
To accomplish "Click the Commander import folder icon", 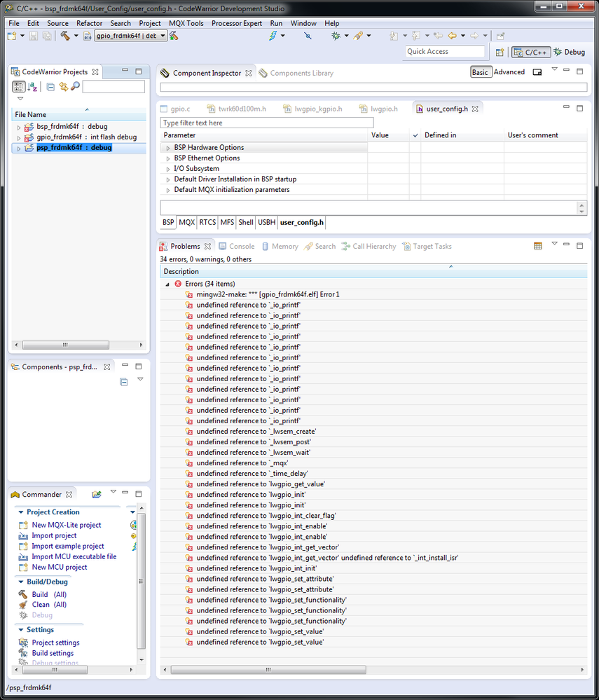I will click(97, 494).
